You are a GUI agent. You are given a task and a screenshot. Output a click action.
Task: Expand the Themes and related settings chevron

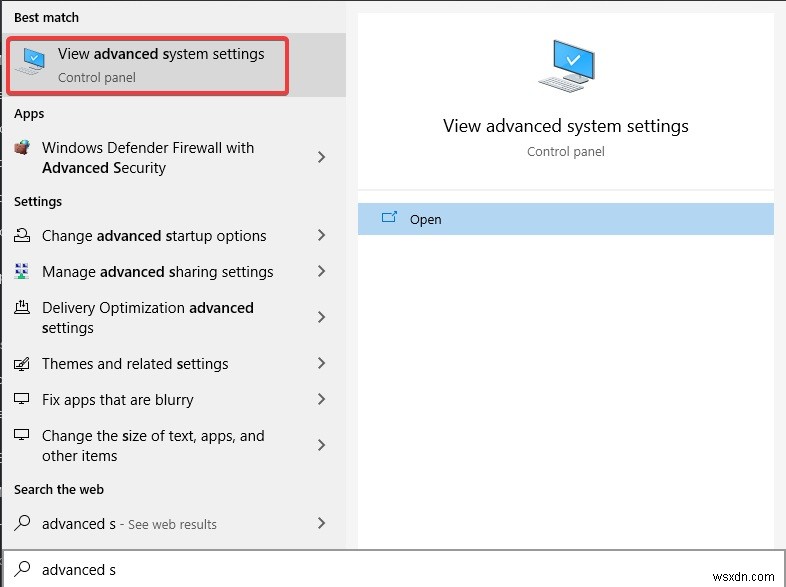point(321,364)
